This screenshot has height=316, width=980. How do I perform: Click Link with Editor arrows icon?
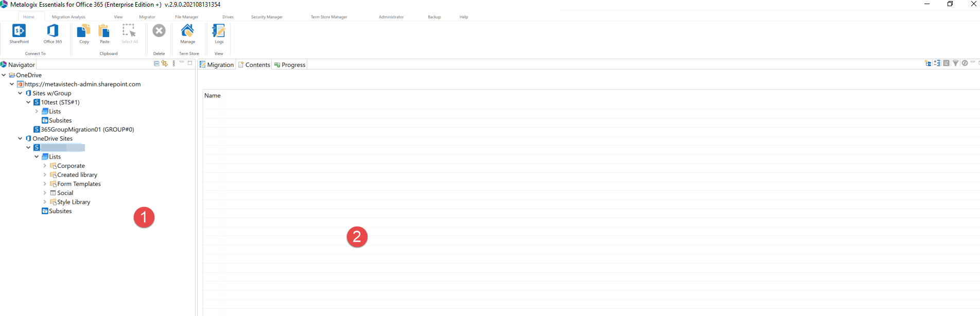point(165,63)
